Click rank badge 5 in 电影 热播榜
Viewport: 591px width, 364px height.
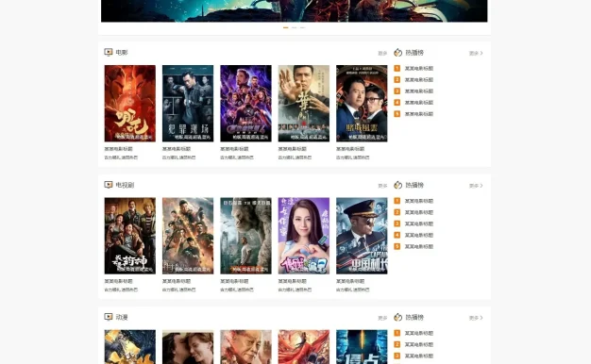[x=397, y=114]
